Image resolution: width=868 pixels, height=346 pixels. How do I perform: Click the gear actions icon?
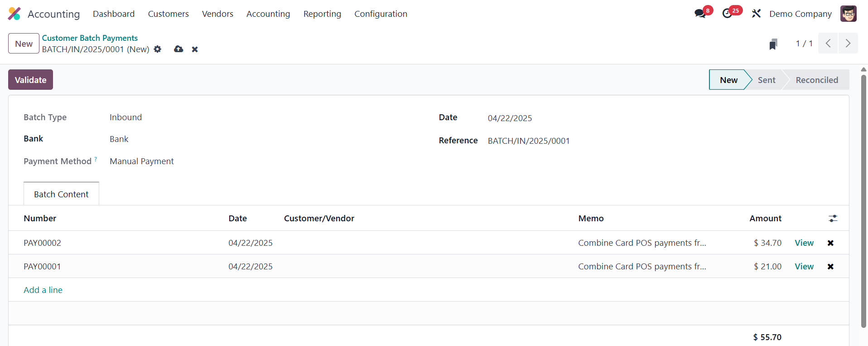click(x=158, y=49)
